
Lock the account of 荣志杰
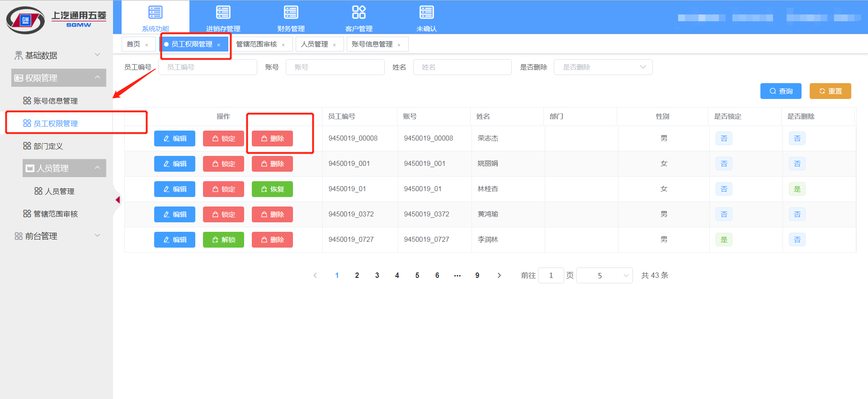pyautogui.click(x=223, y=138)
